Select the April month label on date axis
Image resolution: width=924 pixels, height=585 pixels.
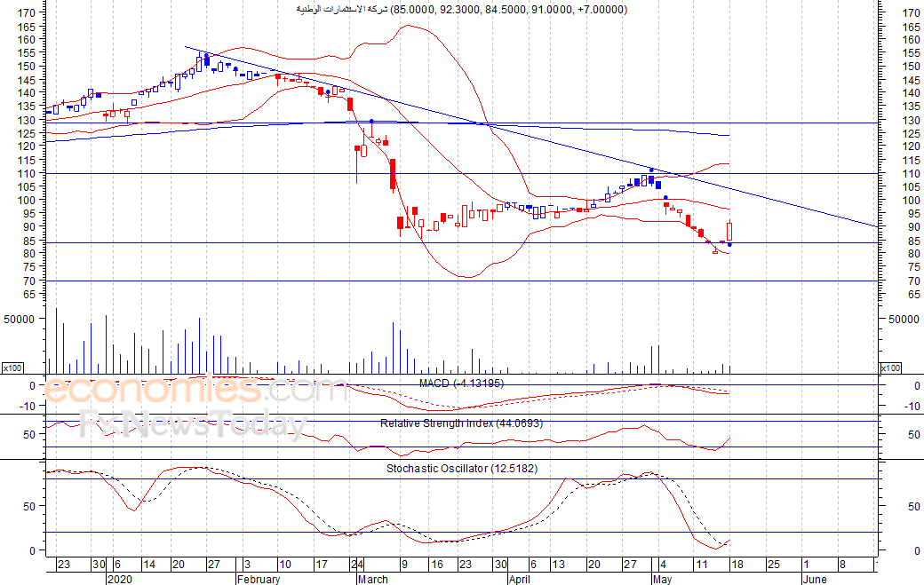(x=519, y=579)
